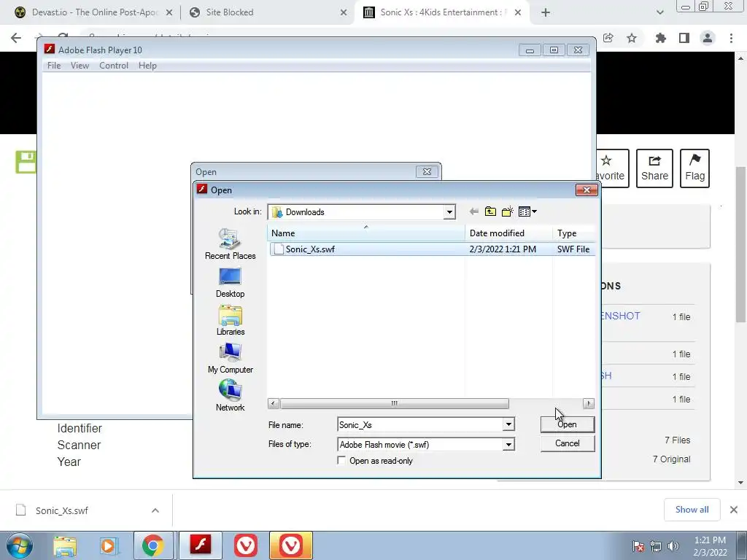Toggle the Chrome side panel icon
Screen dimensions: 747x560
684,38
